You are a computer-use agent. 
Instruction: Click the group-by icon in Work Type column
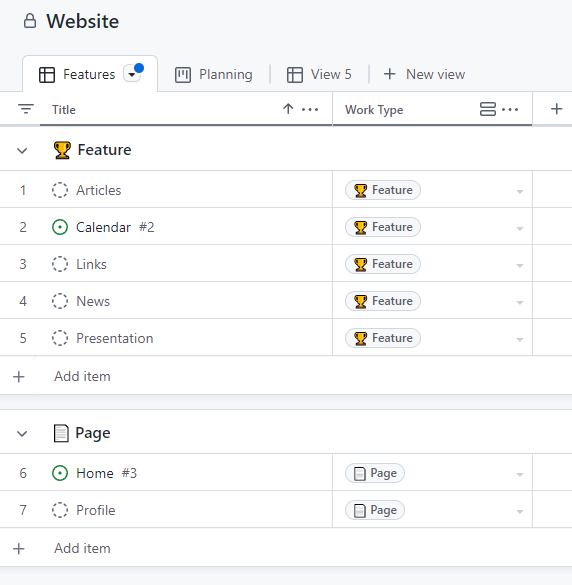click(x=488, y=109)
